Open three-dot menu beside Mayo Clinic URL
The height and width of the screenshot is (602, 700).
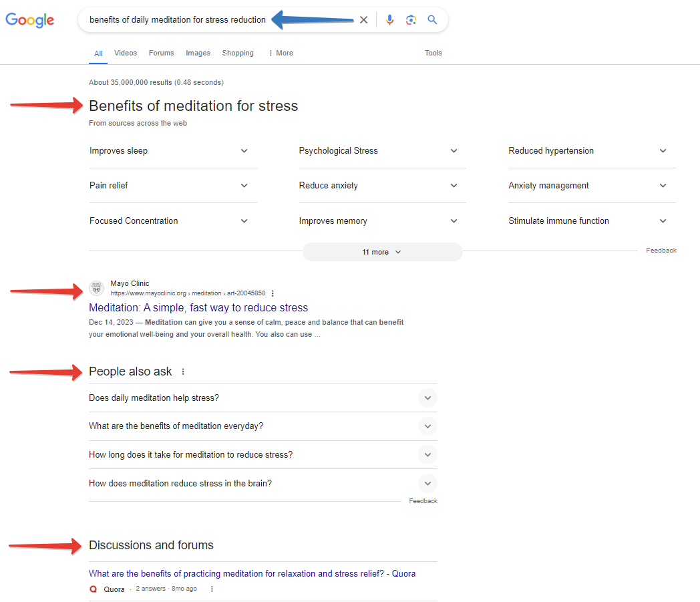[273, 293]
